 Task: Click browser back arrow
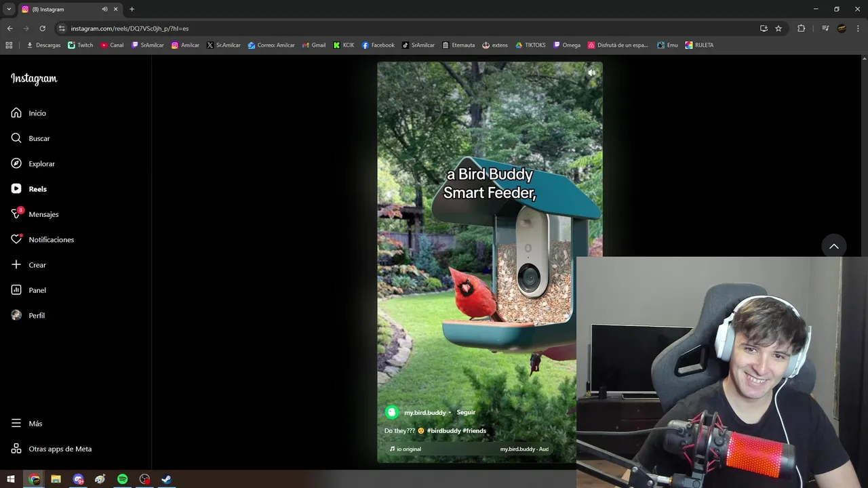coord(9,28)
